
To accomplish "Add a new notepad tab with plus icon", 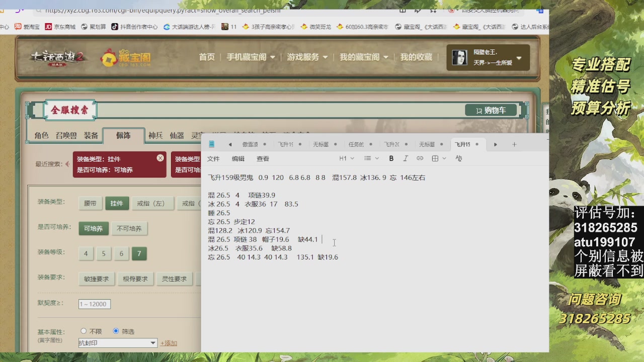I will [514, 144].
